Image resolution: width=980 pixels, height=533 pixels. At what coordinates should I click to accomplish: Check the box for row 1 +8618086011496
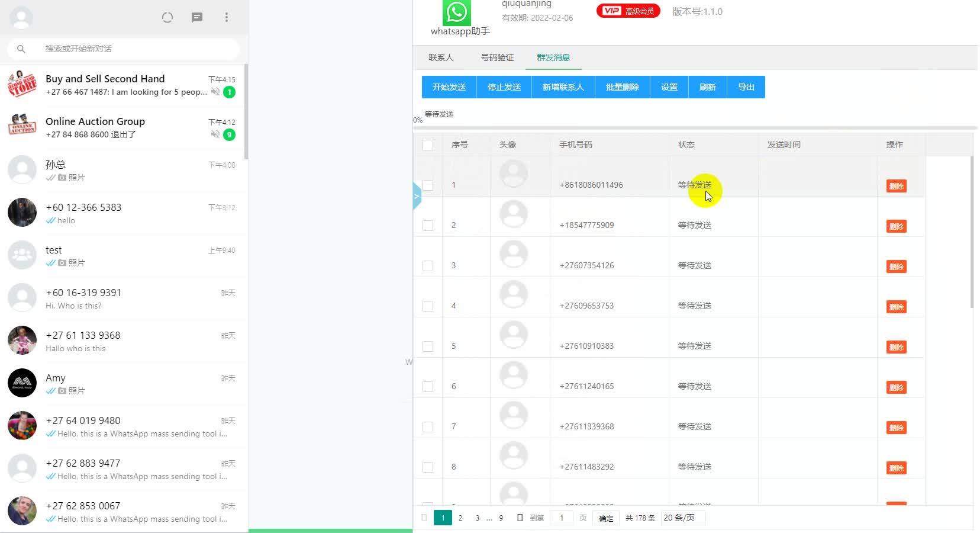(428, 185)
